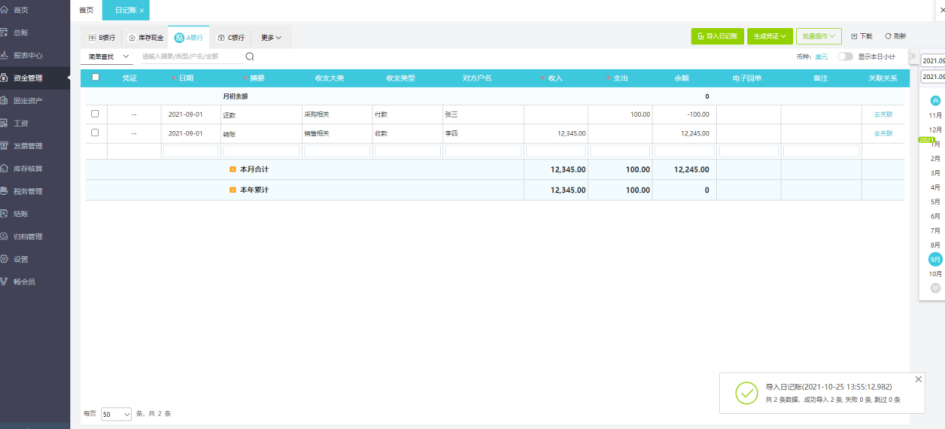
Task: Click the search magnifier icon
Action: pos(250,56)
